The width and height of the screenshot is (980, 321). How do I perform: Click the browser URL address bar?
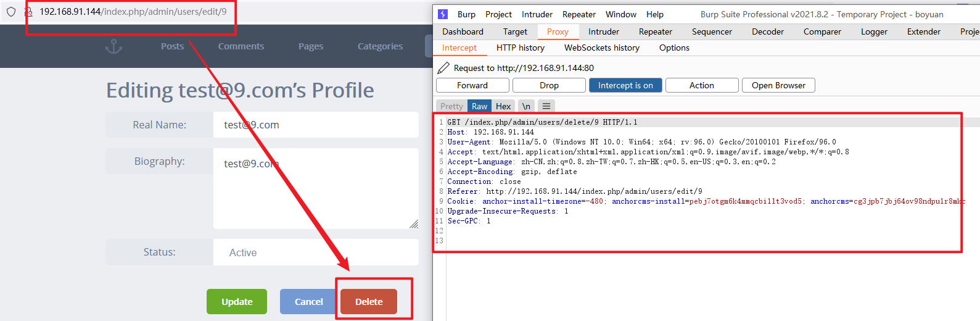[133, 12]
